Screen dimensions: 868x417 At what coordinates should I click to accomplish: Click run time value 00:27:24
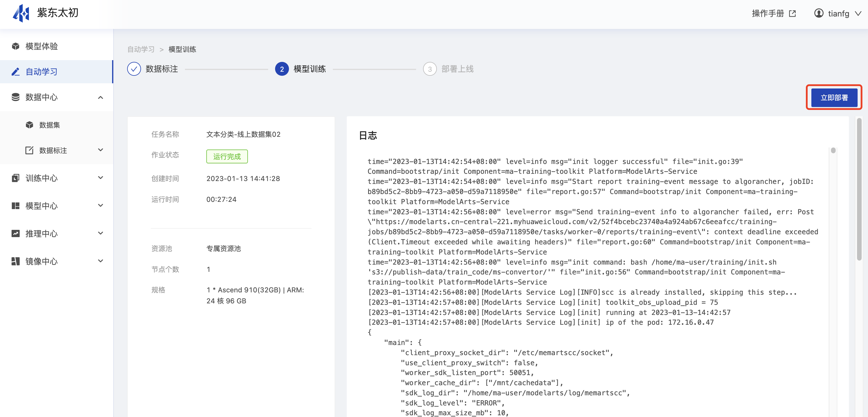click(x=221, y=199)
